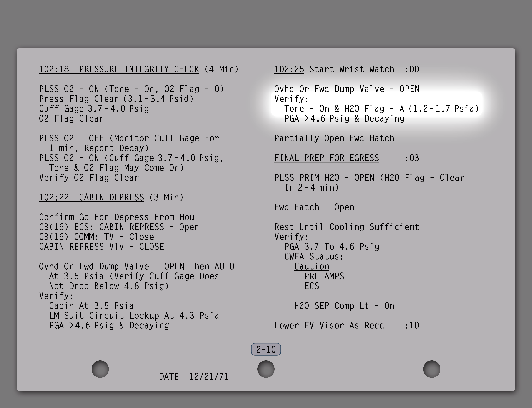Click the highlighted Tone - On & H2O Flag line
Viewport: 532px width, 408px height.
381,109
